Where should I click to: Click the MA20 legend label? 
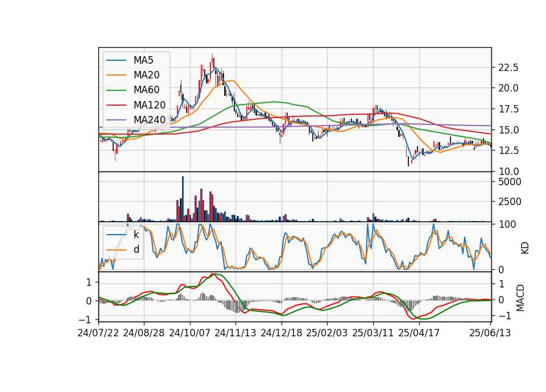tap(146, 75)
